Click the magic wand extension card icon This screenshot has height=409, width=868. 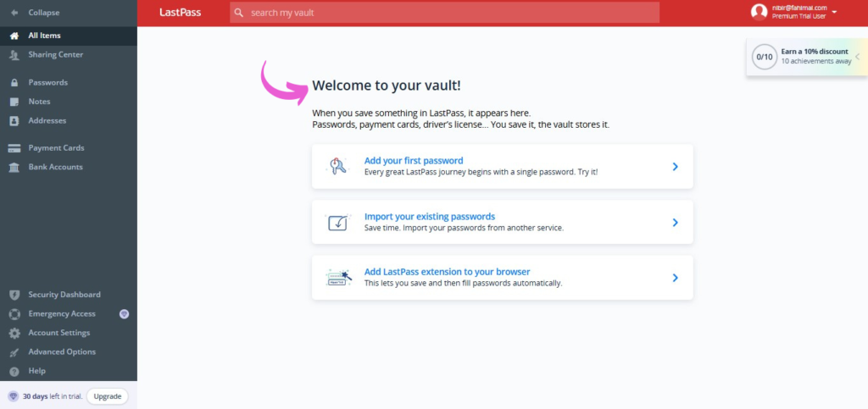[338, 278]
